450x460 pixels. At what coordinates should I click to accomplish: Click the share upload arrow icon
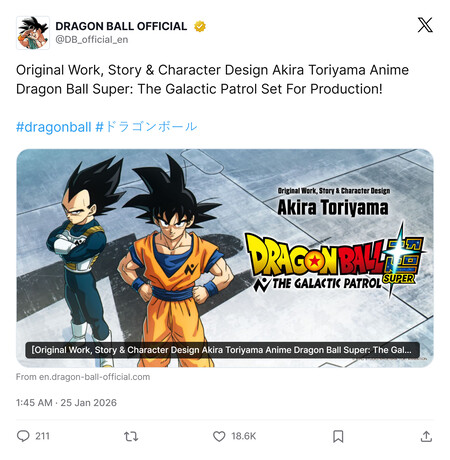tap(426, 436)
